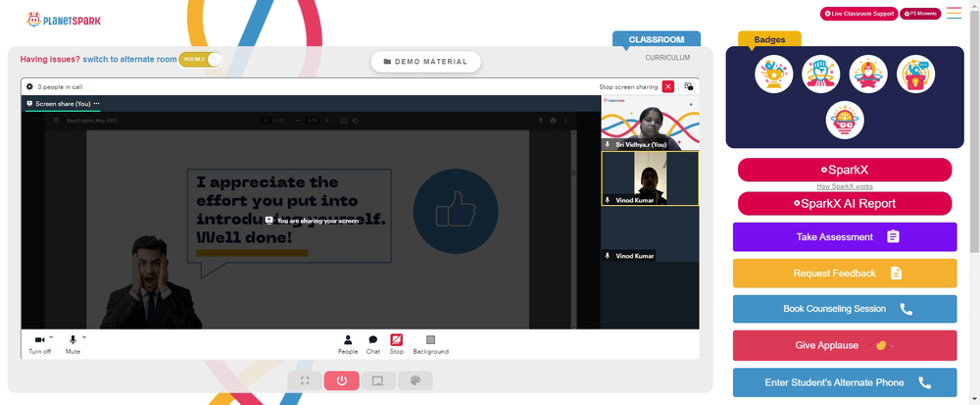Select the Screen share (You) tab
The height and width of the screenshot is (405, 980).
point(63,104)
